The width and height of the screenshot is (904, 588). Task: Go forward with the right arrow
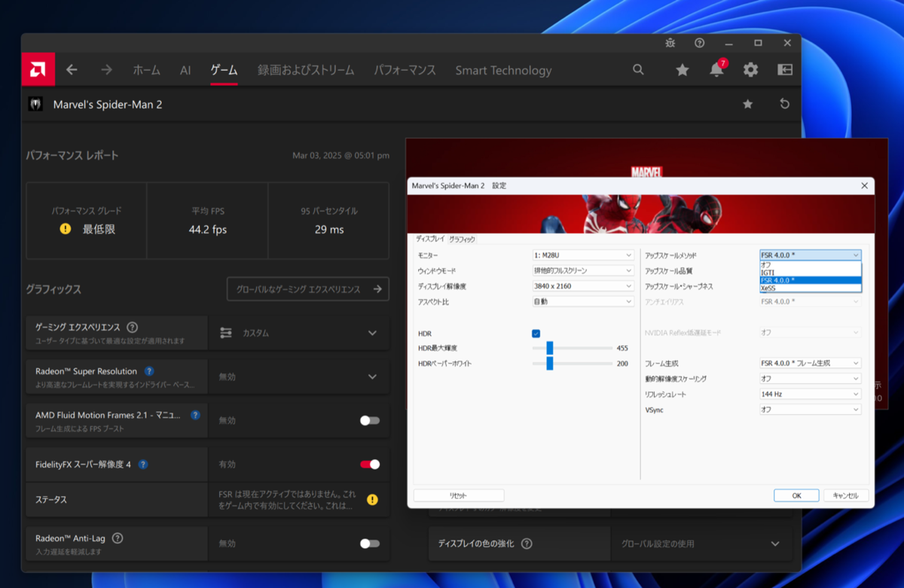pyautogui.click(x=106, y=70)
